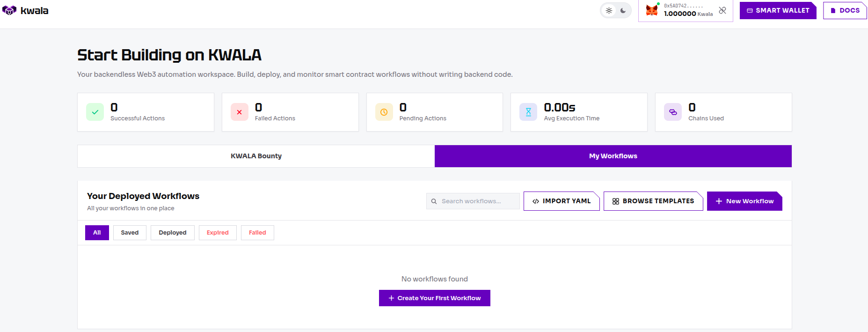The image size is (868, 332).
Task: Click the red X Failed Actions icon
Action: tap(240, 112)
